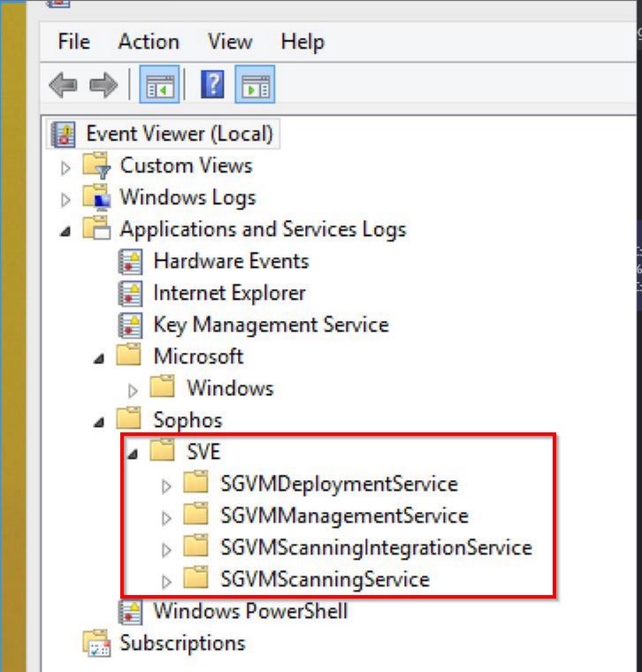Screen dimensions: 642x672
Task: Click the Forward arrow toolbar icon
Action: click(x=103, y=85)
